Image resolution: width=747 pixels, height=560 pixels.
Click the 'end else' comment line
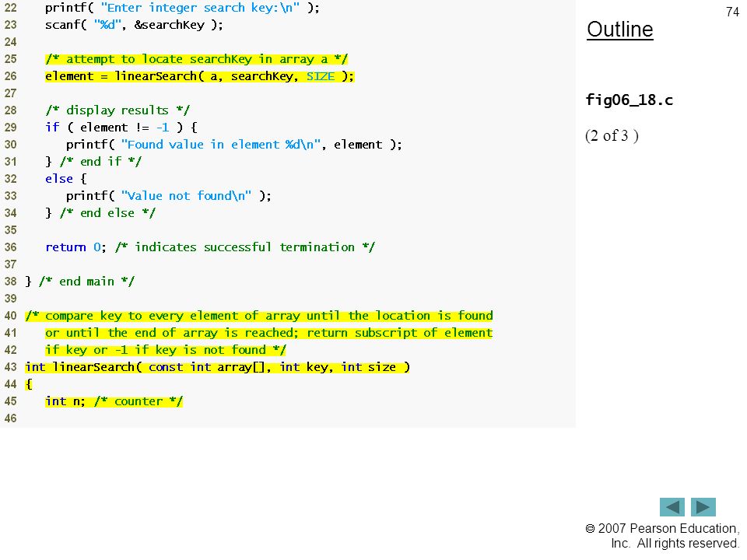coord(100,213)
